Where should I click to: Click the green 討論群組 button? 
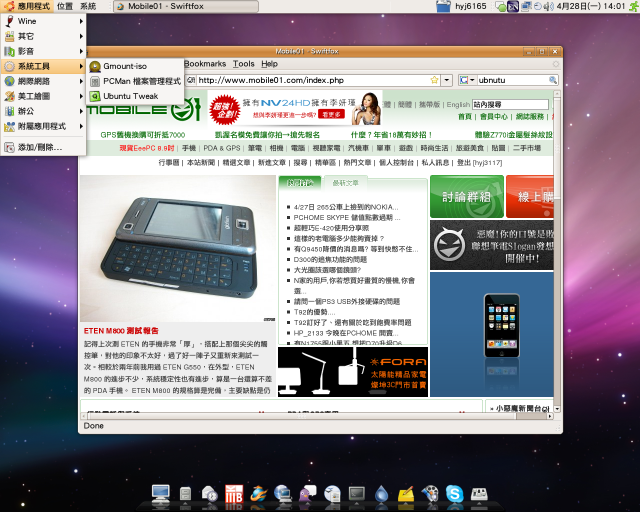467,197
